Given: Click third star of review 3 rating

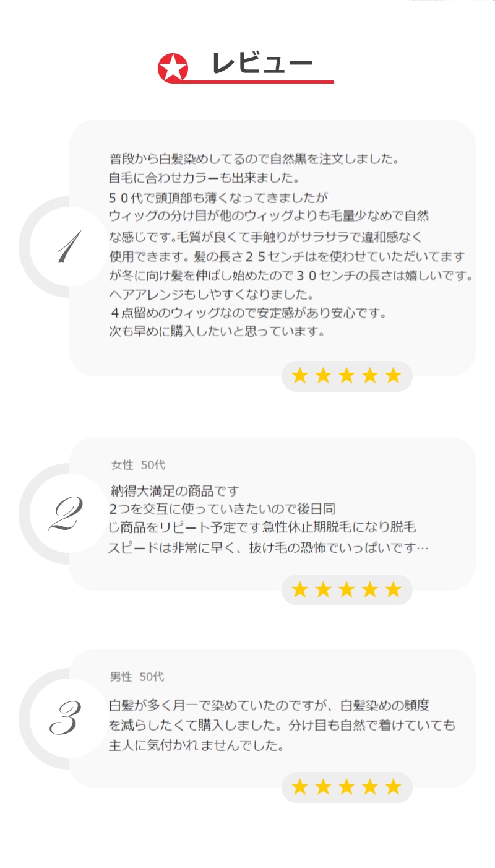Looking at the screenshot, I should [x=346, y=787].
